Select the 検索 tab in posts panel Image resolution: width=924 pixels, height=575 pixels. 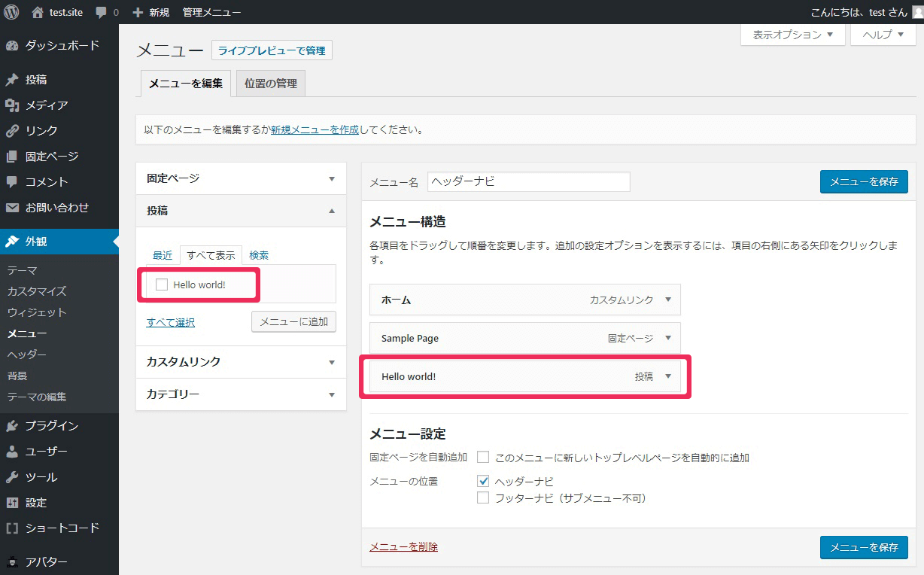tap(259, 255)
